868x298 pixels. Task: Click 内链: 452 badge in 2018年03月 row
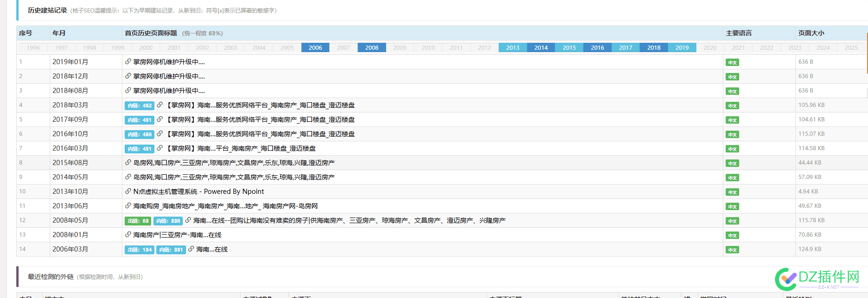[x=140, y=106]
